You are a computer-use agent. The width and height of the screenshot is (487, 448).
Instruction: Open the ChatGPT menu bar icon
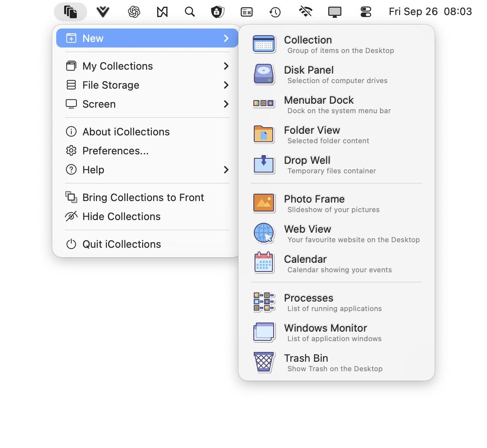133,11
